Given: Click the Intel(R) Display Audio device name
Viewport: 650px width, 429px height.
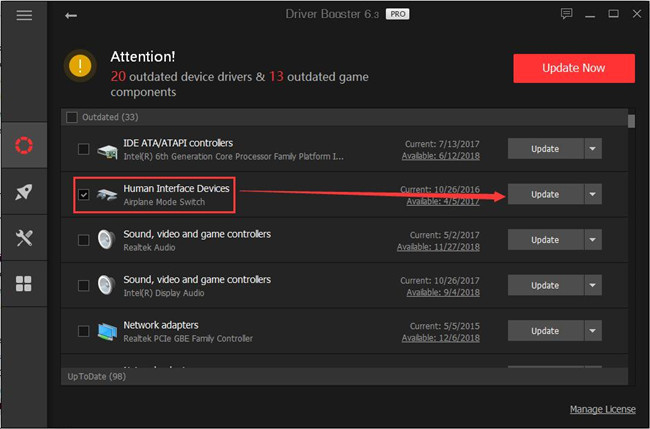Looking at the screenshot, I should 164,293.
